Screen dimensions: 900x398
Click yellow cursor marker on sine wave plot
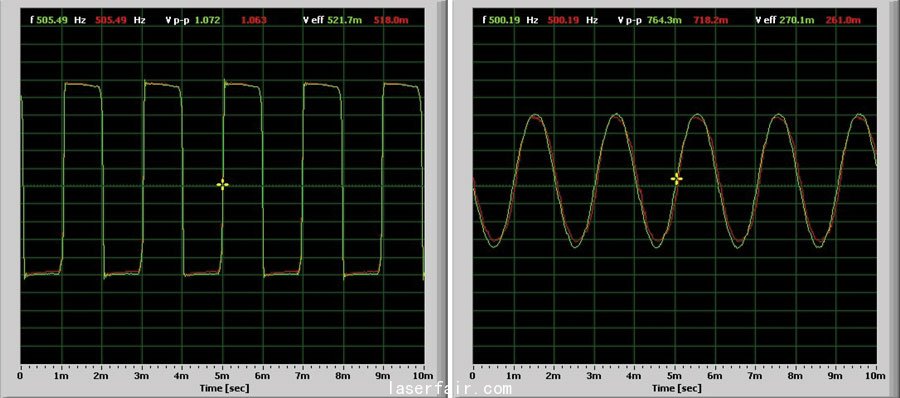point(677,179)
